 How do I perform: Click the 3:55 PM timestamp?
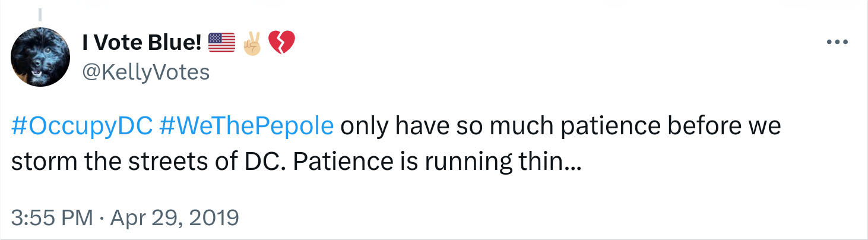(x=52, y=218)
